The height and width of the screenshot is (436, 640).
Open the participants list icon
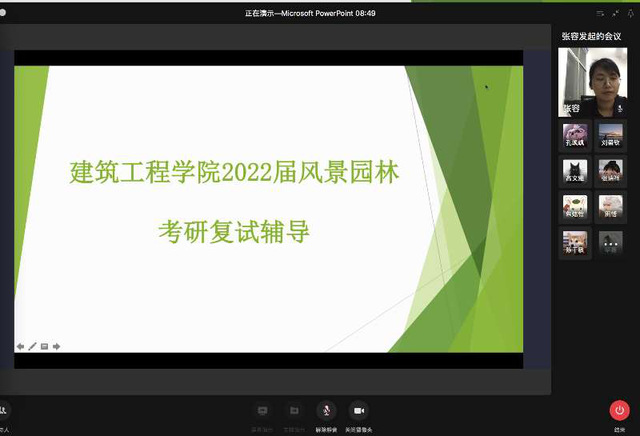tap(4, 411)
